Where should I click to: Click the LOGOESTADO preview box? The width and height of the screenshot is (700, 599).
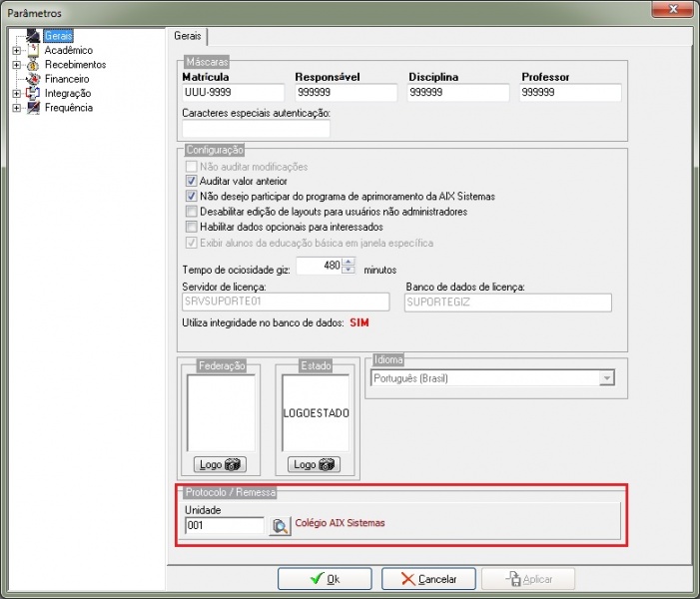[x=316, y=413]
